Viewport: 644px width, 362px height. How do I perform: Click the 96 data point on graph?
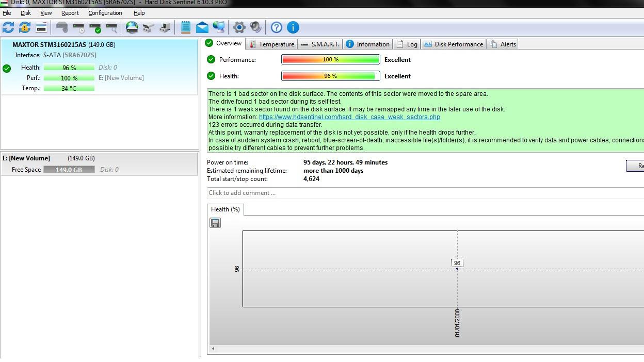457,269
